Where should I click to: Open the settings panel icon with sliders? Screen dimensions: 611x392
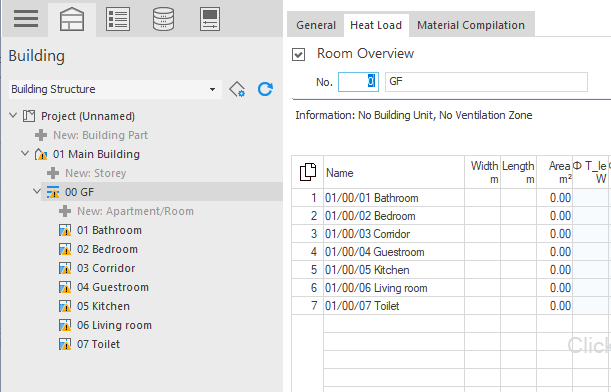[x=210, y=19]
